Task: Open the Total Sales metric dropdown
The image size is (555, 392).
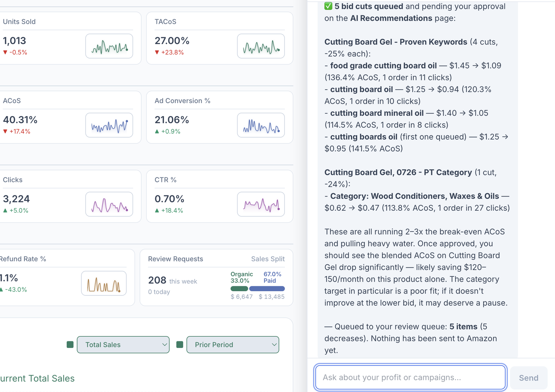Action: 123,344
